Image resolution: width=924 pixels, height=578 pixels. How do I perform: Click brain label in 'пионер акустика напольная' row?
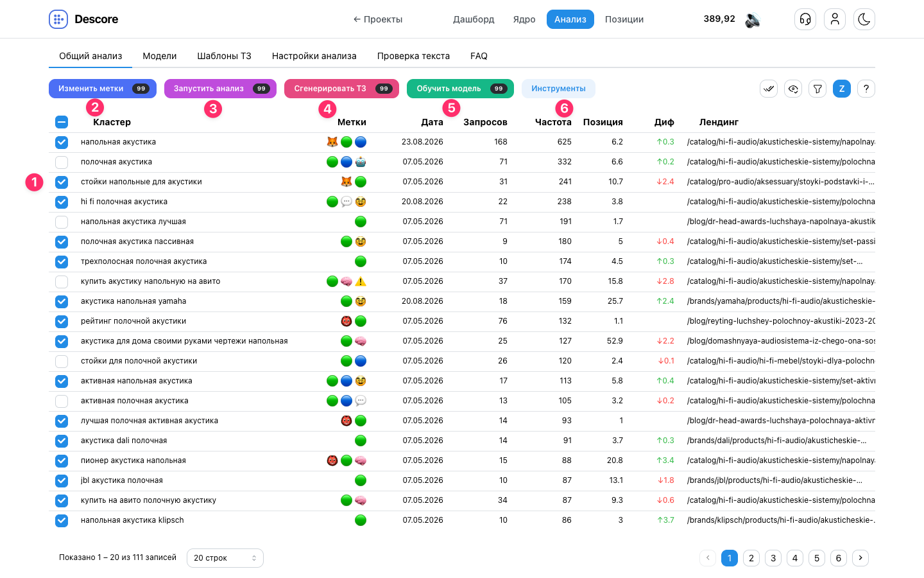[x=361, y=460]
